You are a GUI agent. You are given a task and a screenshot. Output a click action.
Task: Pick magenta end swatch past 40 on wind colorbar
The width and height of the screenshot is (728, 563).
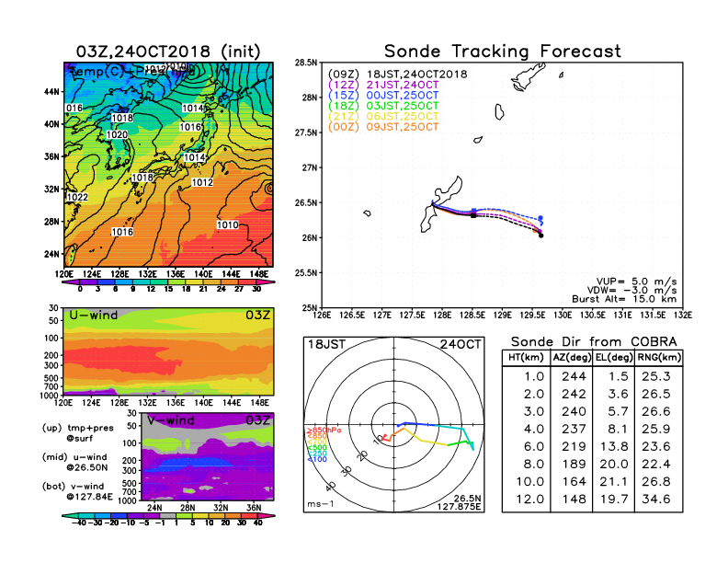tap(267, 515)
